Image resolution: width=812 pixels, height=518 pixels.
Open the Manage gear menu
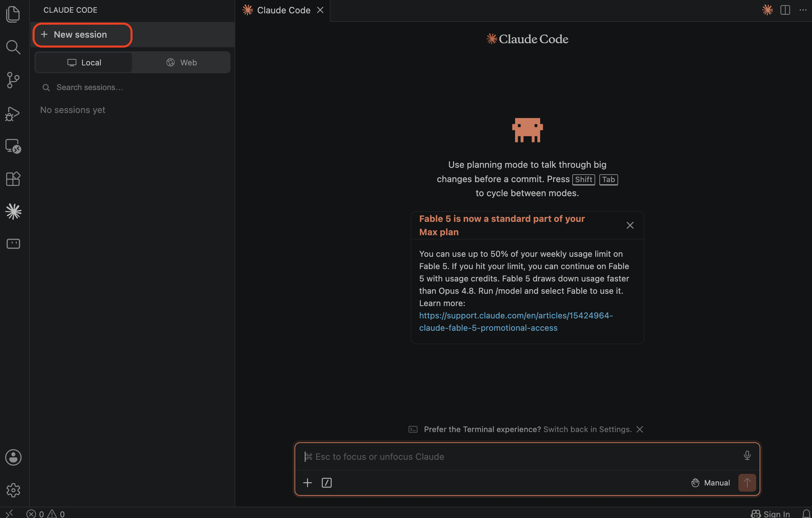point(13,490)
